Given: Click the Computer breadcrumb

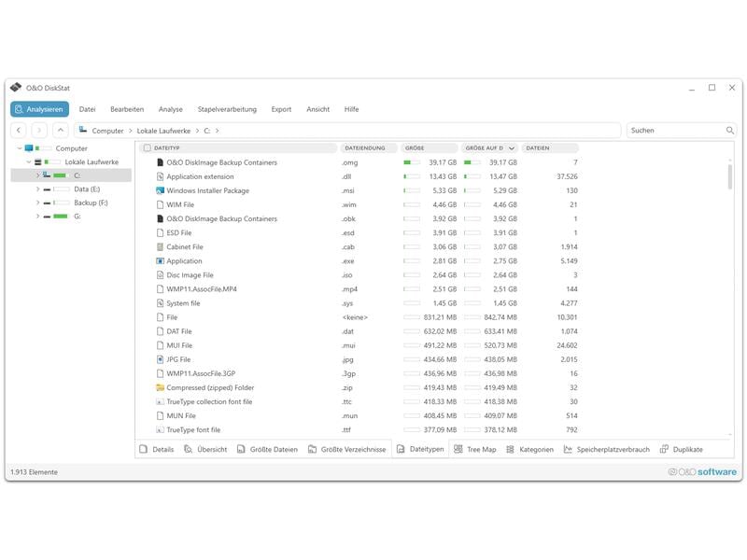Looking at the screenshot, I should point(107,131).
